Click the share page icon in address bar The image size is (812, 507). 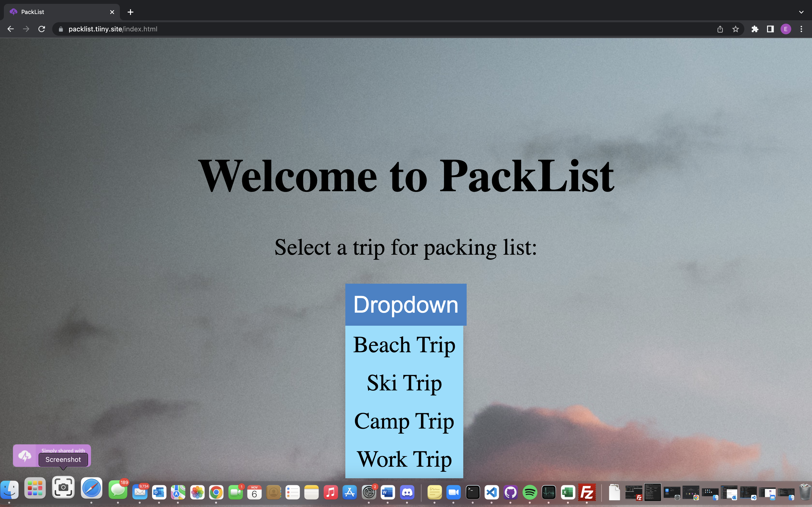720,29
